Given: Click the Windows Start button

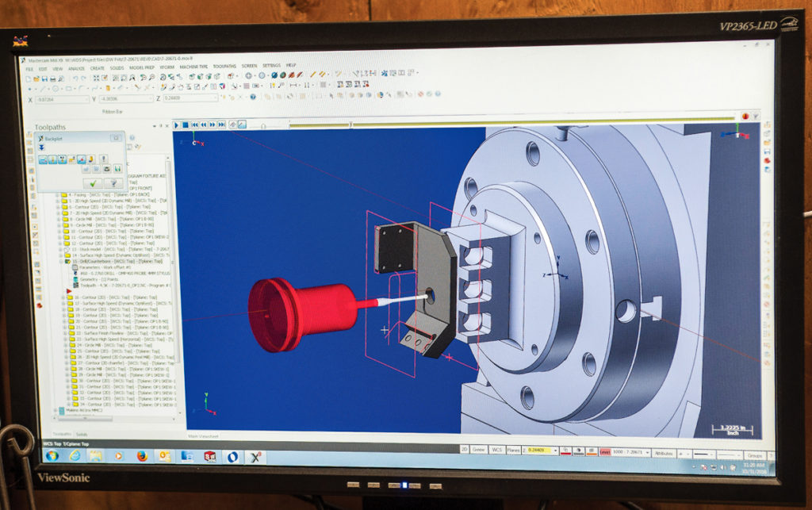Looking at the screenshot, I should coord(52,455).
